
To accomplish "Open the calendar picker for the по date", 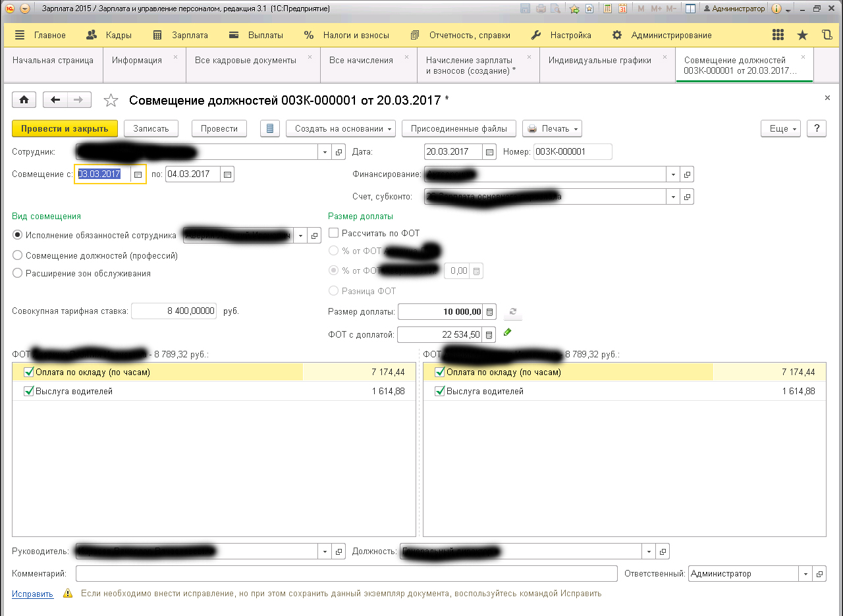I will click(x=227, y=174).
